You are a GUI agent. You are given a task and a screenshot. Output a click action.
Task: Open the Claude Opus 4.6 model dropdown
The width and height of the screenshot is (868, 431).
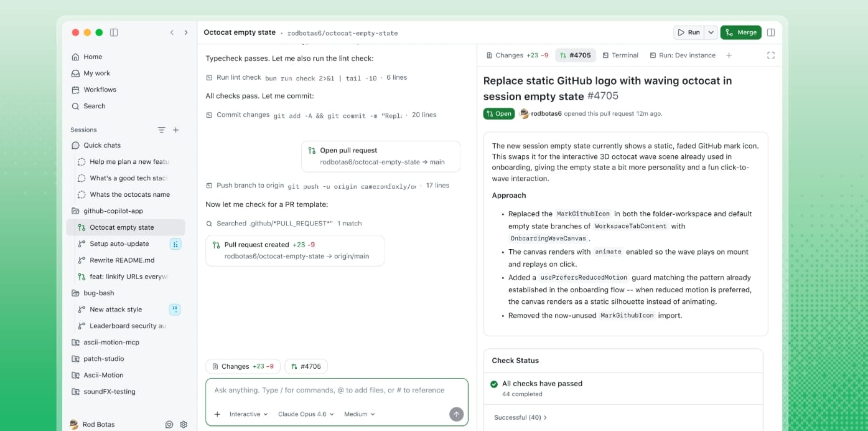coord(306,414)
